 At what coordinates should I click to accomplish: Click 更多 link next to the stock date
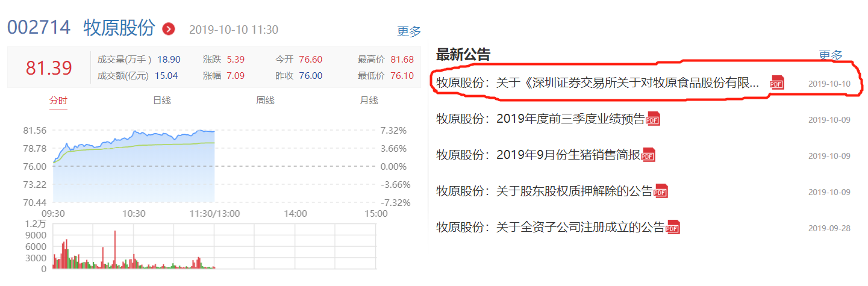pyautogui.click(x=409, y=31)
